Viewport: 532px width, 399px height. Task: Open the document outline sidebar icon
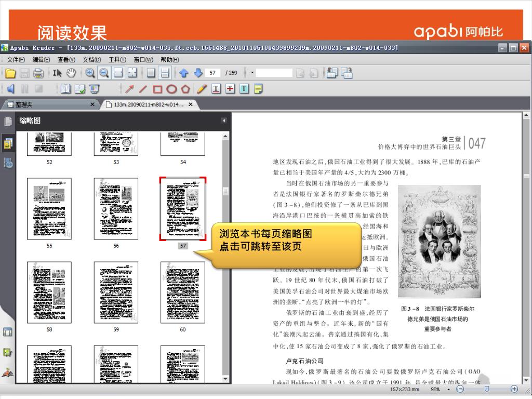coord(8,122)
